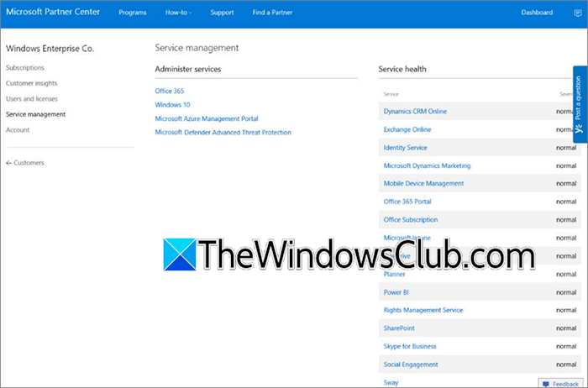Open Social Engagement health link
The height and width of the screenshot is (388, 588).
411,364
